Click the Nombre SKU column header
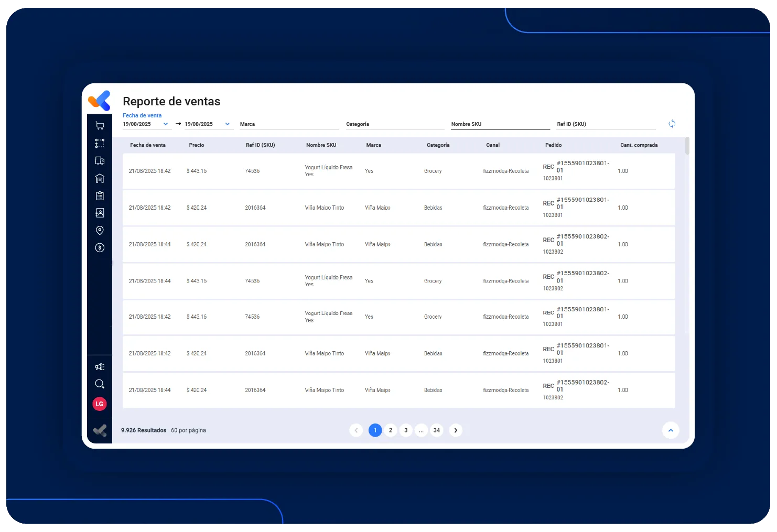 coord(321,145)
